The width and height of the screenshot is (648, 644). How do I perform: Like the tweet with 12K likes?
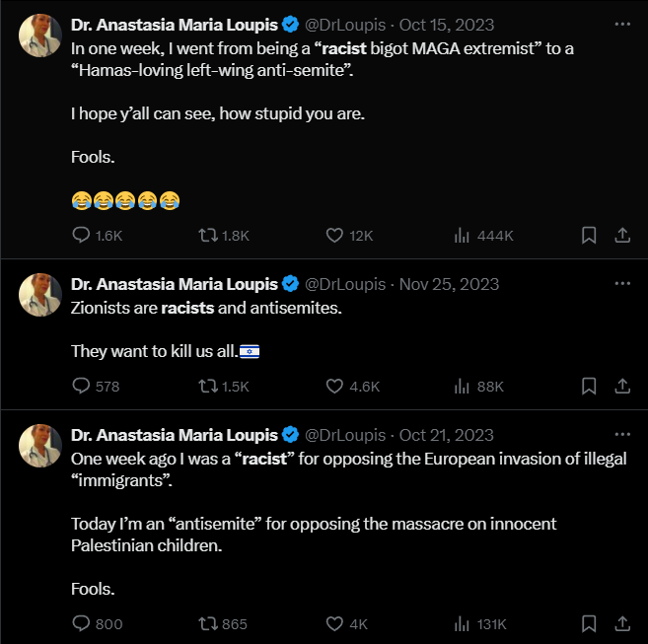pos(334,236)
